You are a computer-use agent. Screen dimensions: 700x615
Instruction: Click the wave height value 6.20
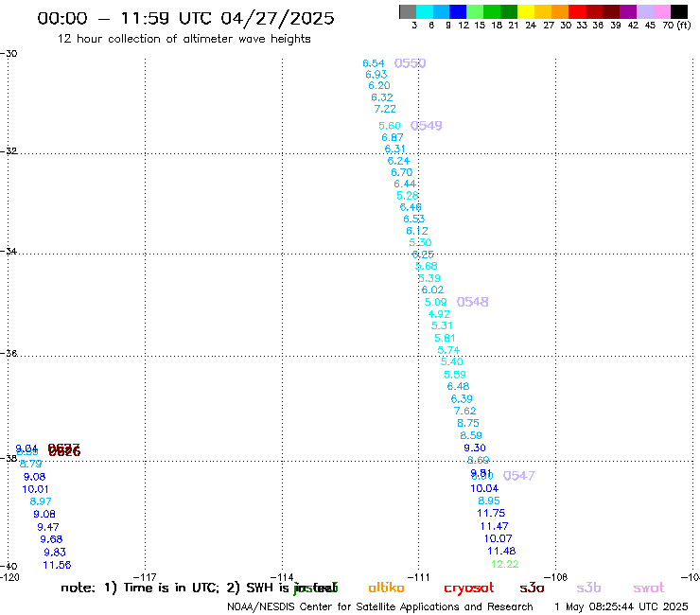(379, 85)
